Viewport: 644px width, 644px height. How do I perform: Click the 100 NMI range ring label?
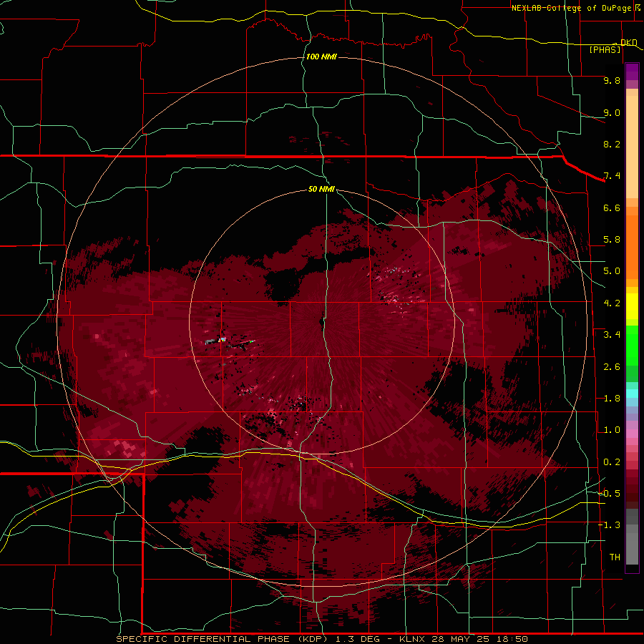tap(321, 57)
